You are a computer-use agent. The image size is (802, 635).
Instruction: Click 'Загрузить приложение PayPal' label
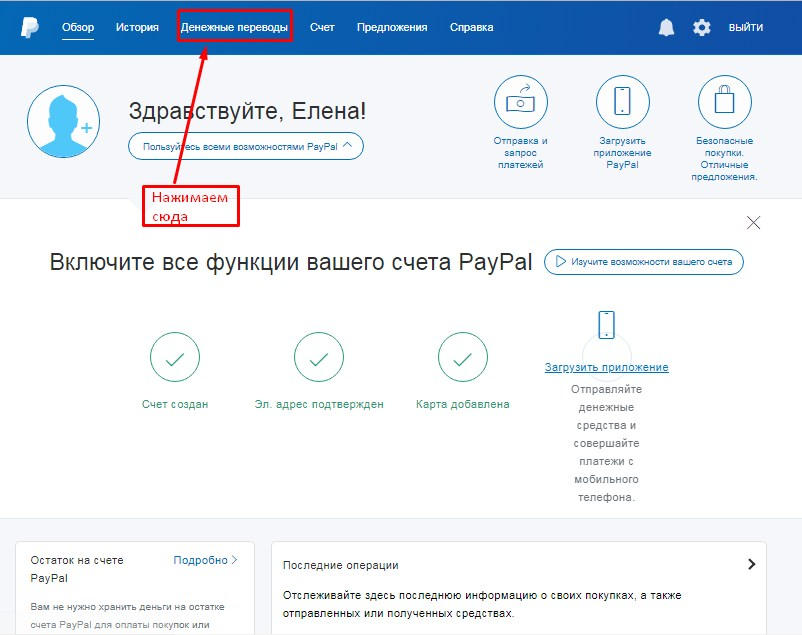(x=622, y=152)
